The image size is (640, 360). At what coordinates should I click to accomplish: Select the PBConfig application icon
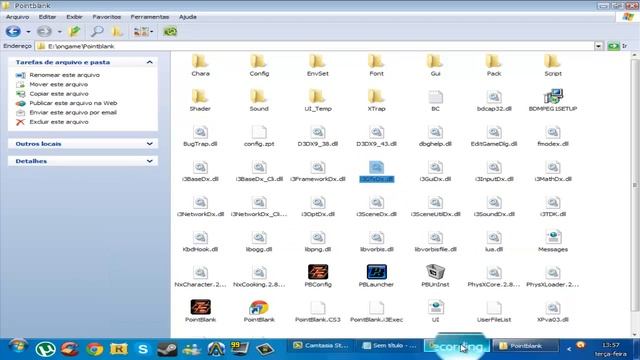click(318, 276)
